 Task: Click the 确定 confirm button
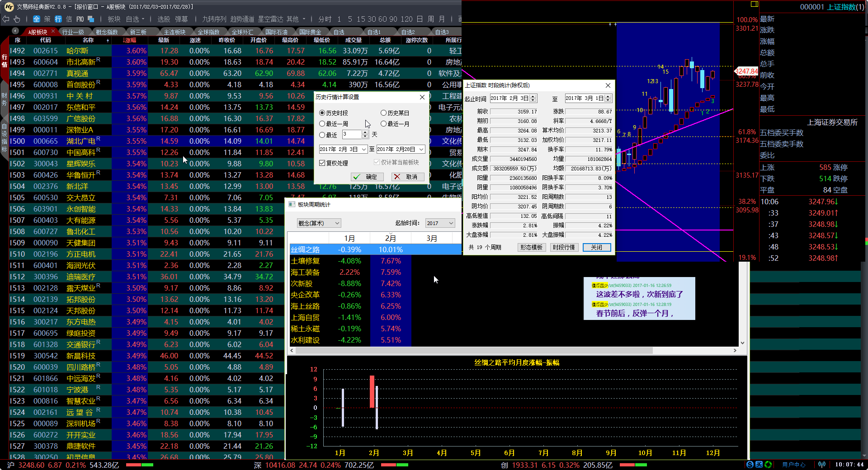click(367, 177)
